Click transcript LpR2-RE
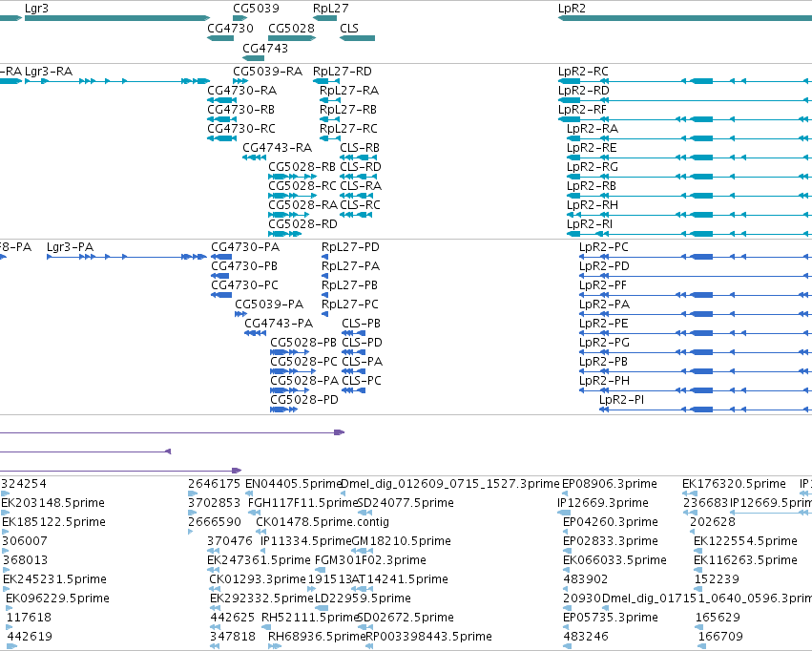The height and width of the screenshot is (651, 812). 592,148
